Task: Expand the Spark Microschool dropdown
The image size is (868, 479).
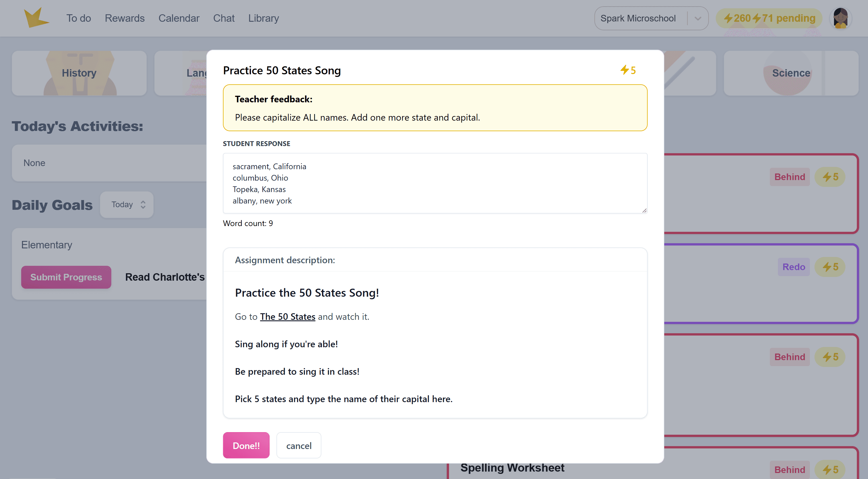Action: click(x=638, y=18)
